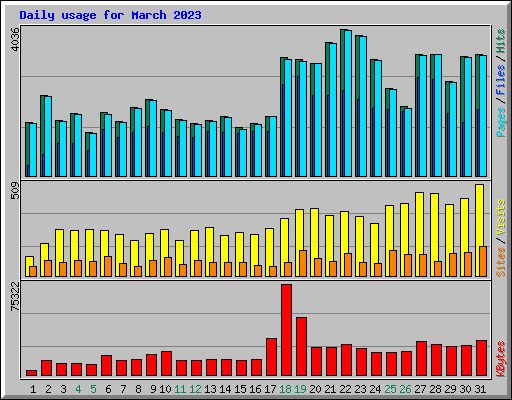This screenshot has width=512, height=400.
Task: Click day 5 weekend label
Action: coord(93,389)
